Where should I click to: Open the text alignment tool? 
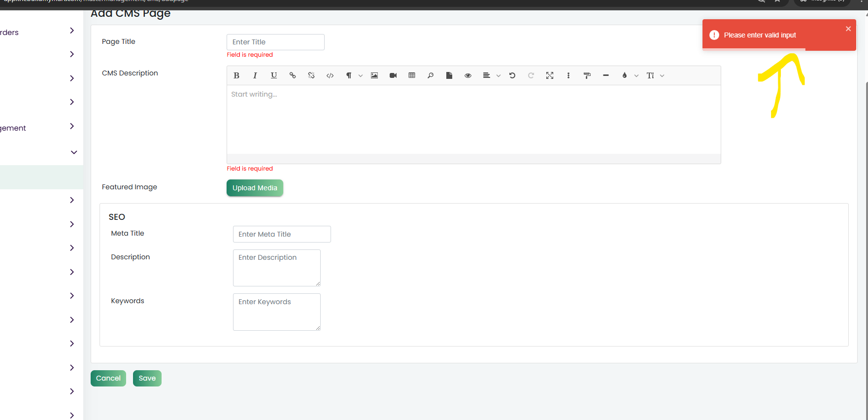[487, 75]
